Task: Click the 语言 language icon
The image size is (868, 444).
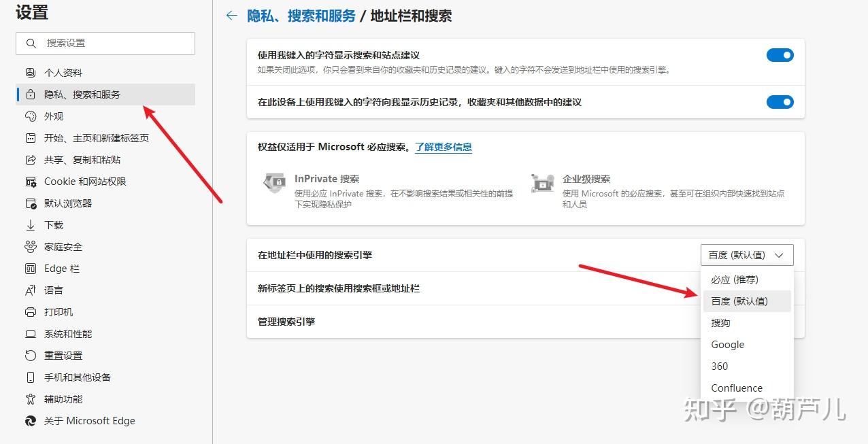Action: (30, 290)
